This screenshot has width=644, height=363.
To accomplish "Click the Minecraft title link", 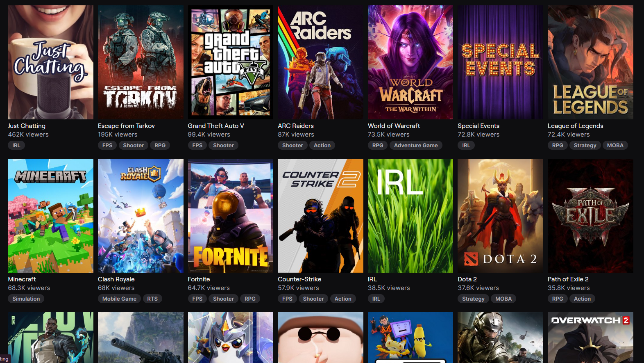I will [x=22, y=279].
